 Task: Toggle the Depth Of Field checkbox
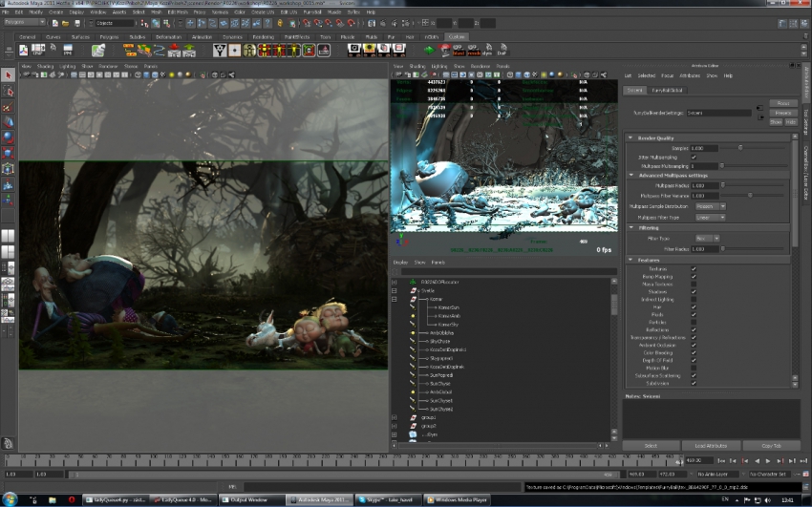pos(694,360)
